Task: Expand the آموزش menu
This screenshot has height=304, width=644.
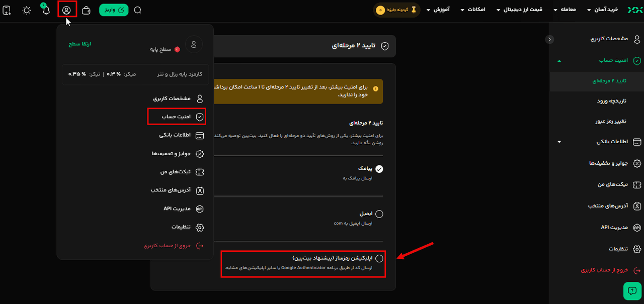Action: point(438,10)
